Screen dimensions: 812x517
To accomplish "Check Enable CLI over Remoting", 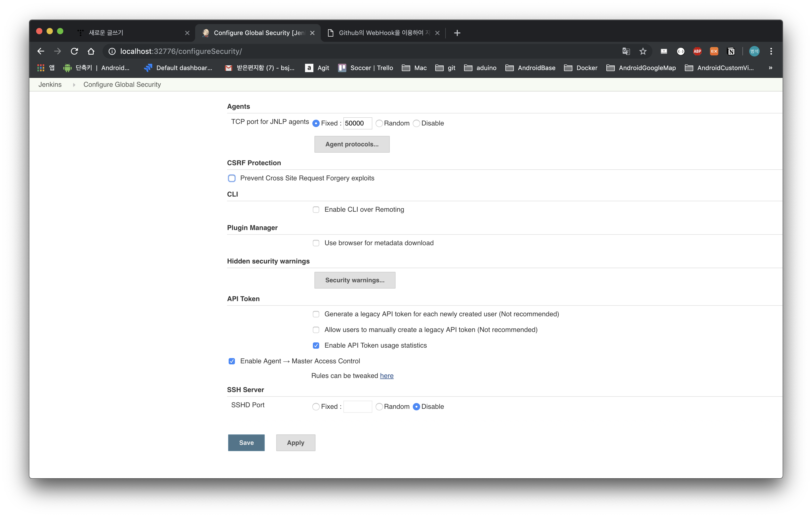I will pyautogui.click(x=316, y=210).
